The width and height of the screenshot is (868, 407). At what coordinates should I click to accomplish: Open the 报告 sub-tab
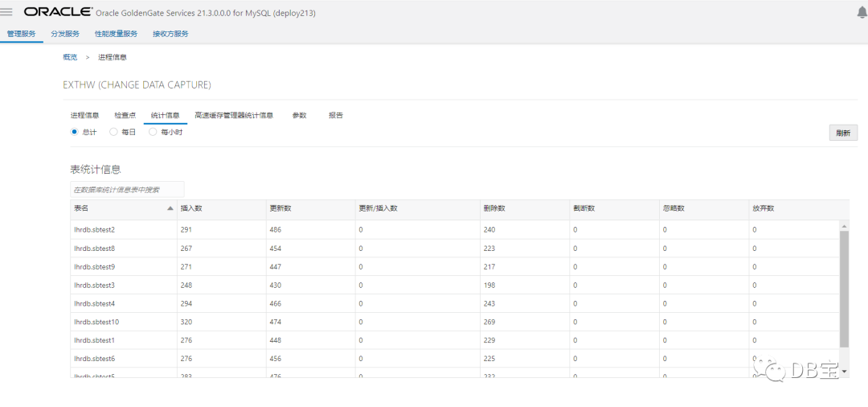[335, 115]
